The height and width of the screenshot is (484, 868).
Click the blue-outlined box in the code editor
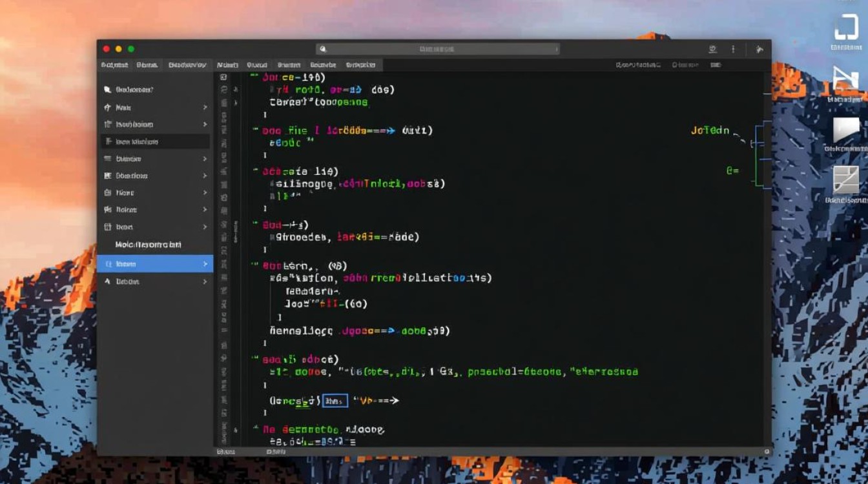(x=335, y=401)
